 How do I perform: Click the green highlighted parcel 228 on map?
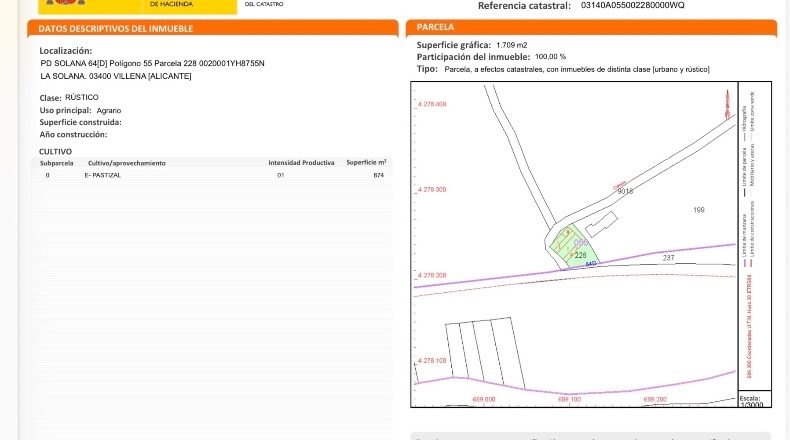pyautogui.click(x=573, y=248)
